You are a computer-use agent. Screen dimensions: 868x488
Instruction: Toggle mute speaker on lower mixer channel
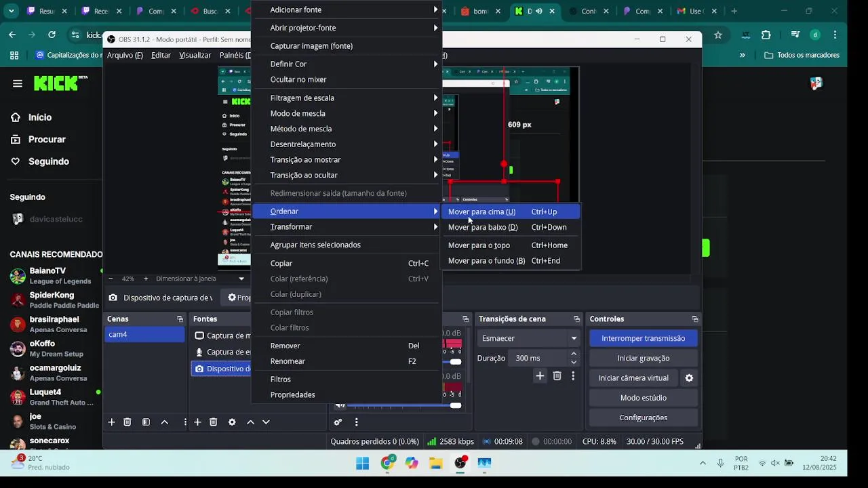coord(340,405)
